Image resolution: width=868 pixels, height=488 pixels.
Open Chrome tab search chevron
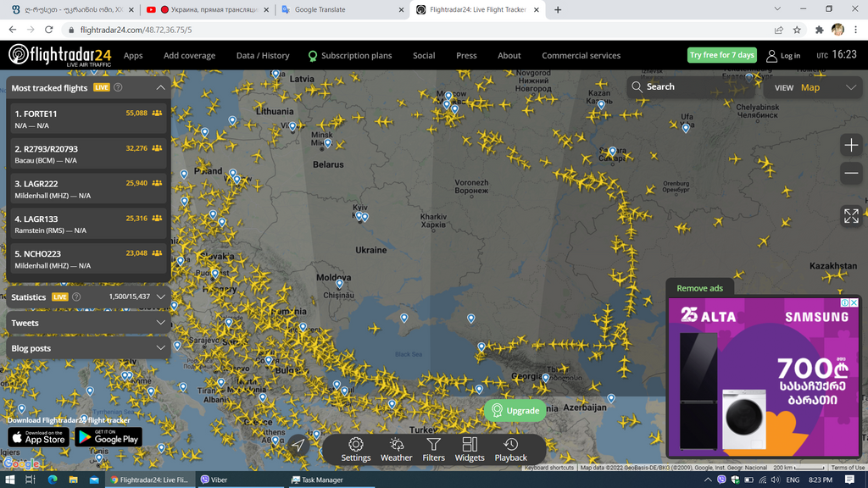pos(777,8)
